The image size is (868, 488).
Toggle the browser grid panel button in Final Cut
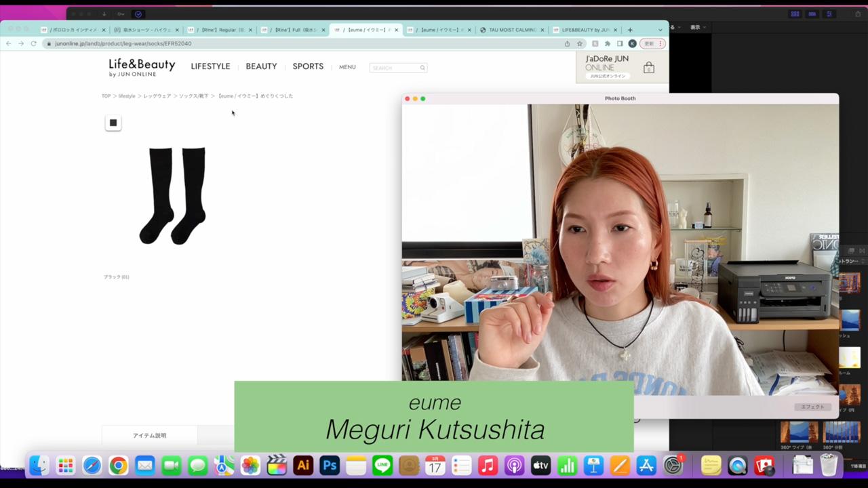point(795,14)
